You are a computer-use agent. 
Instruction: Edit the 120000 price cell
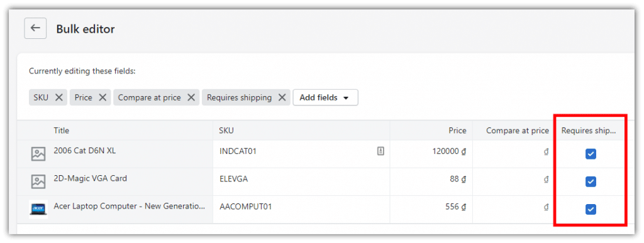(431, 154)
